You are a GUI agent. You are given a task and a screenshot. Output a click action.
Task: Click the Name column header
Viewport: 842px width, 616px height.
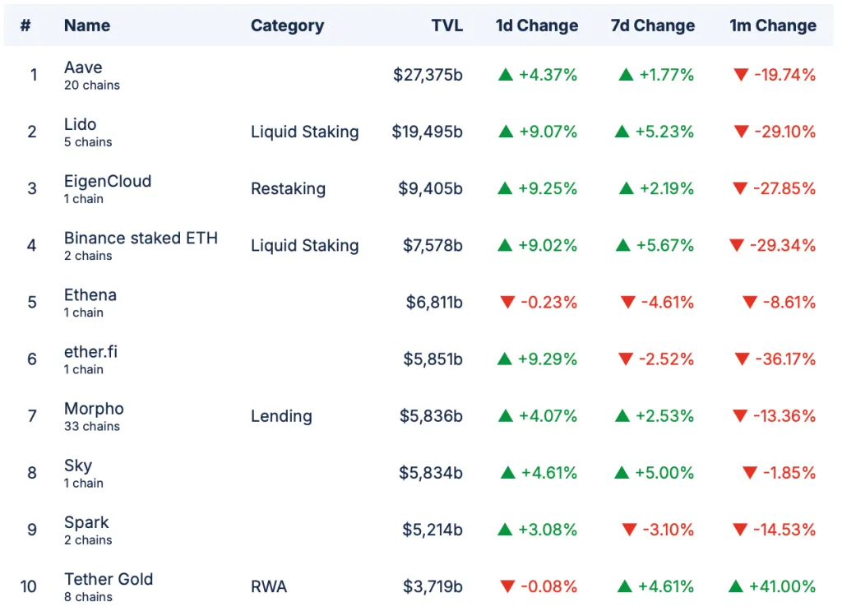pyautogui.click(x=87, y=25)
